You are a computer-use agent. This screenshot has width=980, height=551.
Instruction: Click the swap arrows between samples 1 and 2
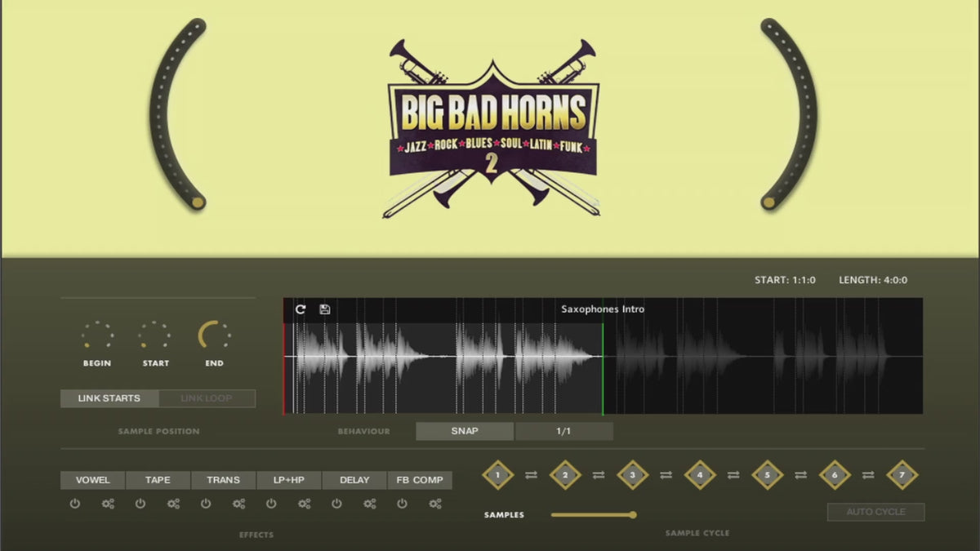coord(532,474)
